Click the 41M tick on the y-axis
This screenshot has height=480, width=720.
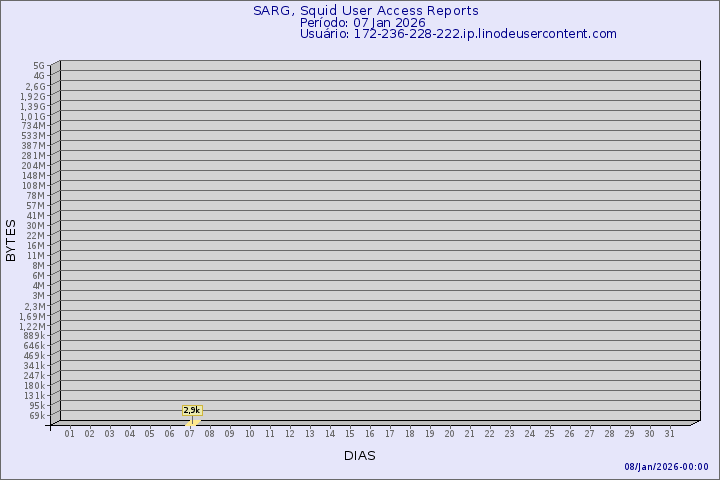point(36,216)
